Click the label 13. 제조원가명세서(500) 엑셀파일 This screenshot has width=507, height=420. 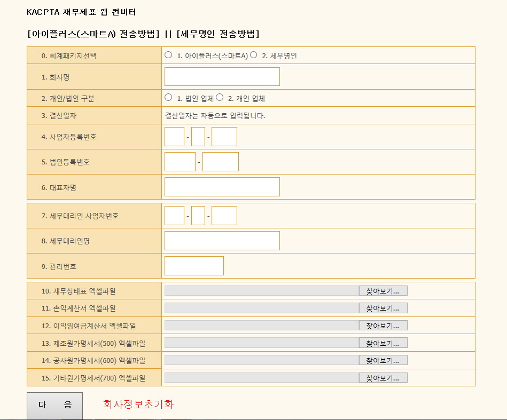93,343
